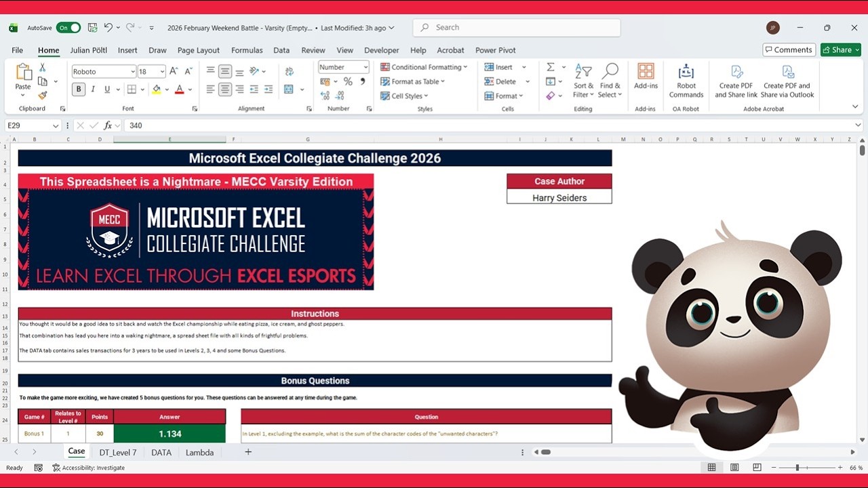Open the font size dropdown showing 18
This screenshot has width=868, height=488.
(162, 72)
